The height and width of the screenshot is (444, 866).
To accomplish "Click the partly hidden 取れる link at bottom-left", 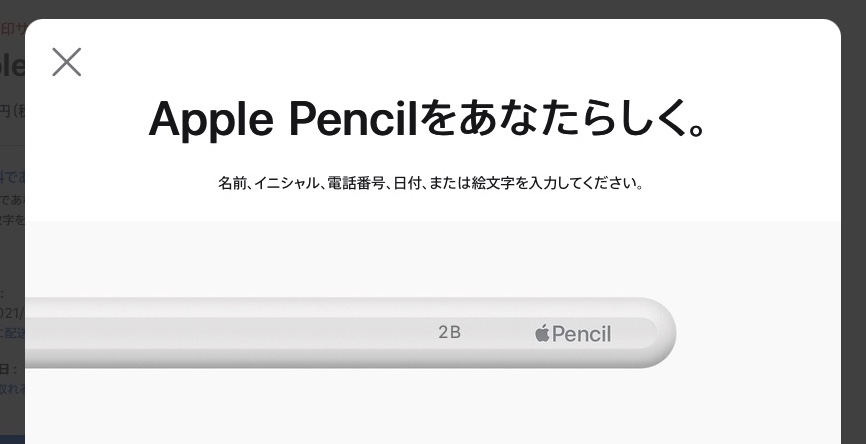I will [12, 389].
